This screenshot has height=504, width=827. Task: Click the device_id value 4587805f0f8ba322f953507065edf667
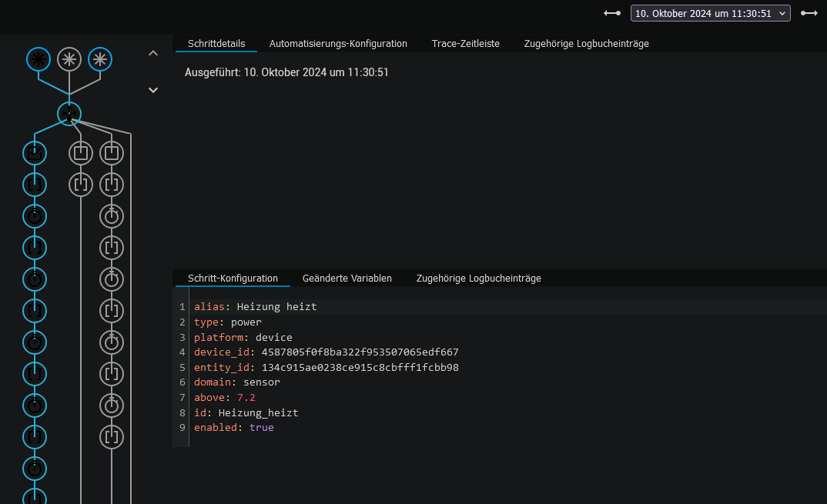pos(360,352)
